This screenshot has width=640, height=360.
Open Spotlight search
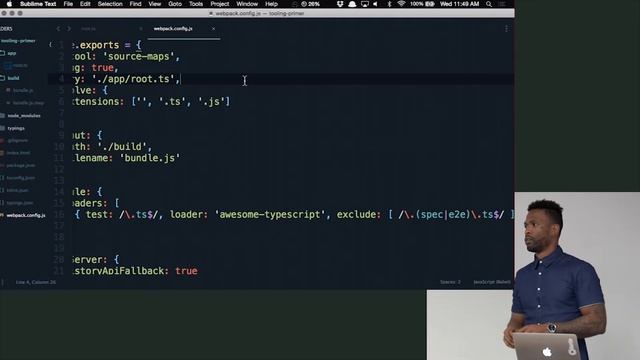489,4
